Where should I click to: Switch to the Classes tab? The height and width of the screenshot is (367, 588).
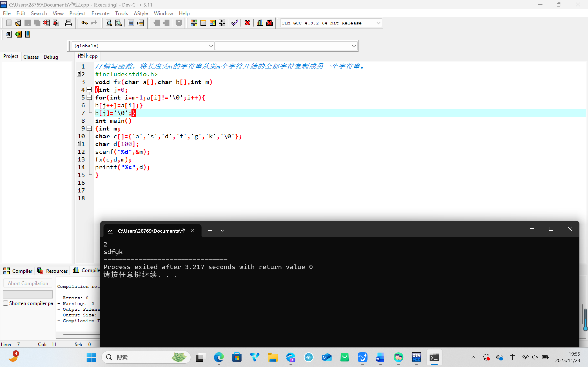[31, 57]
